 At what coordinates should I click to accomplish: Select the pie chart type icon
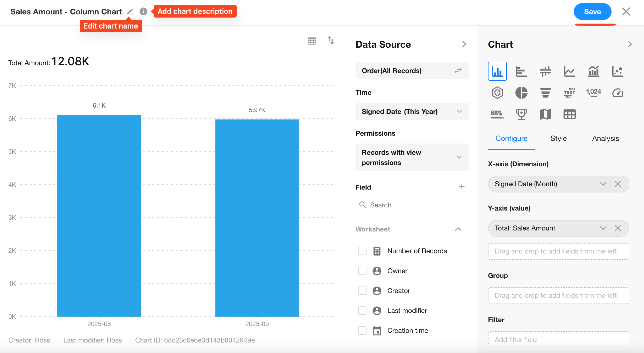tap(521, 93)
